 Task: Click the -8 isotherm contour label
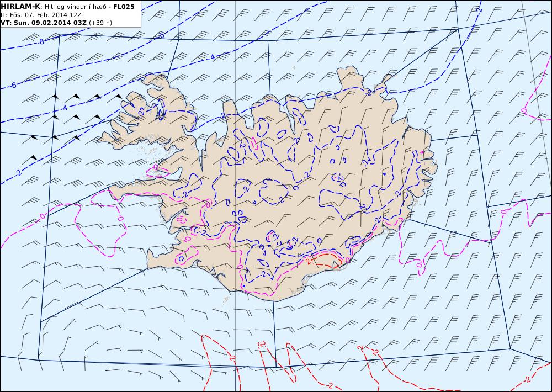point(41,42)
